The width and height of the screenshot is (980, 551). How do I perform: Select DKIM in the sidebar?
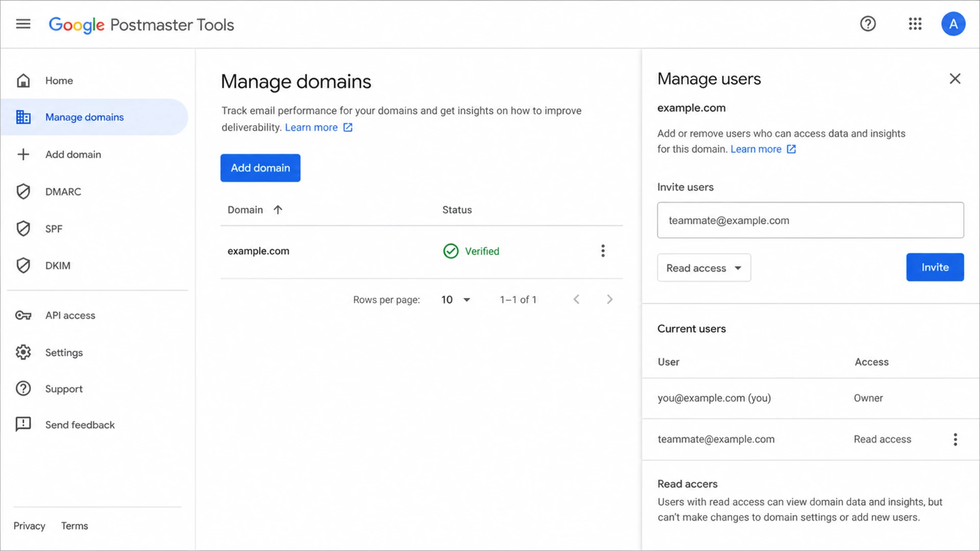(95, 265)
